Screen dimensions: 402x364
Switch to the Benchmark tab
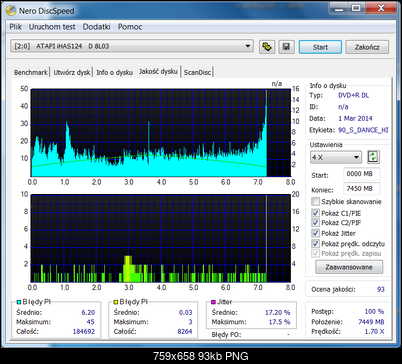point(31,72)
